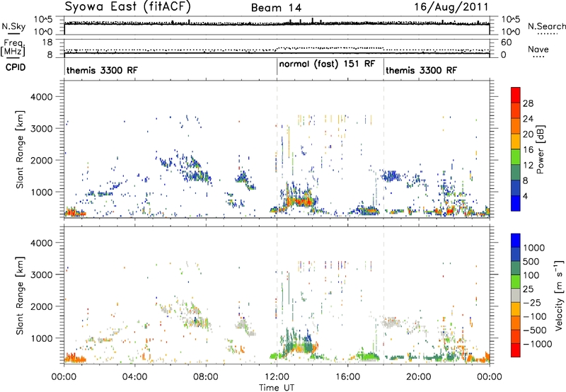This screenshot has width=566, height=392.
Task: Click the bright blue bottom segment of the Power colorbar
Action: (x=516, y=203)
